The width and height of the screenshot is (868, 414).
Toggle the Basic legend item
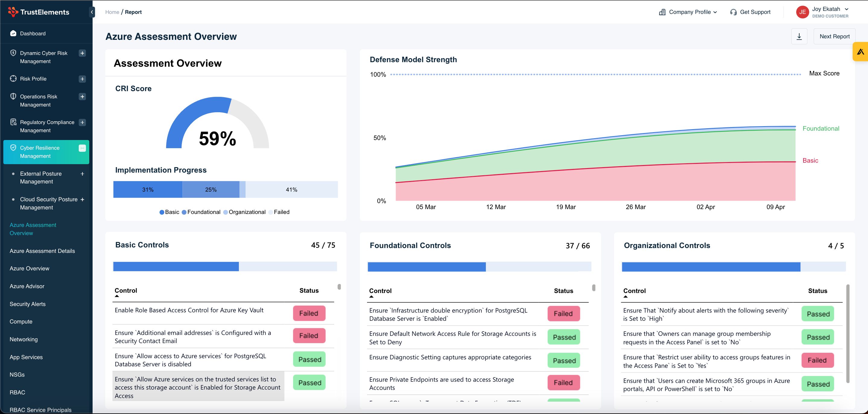click(169, 212)
